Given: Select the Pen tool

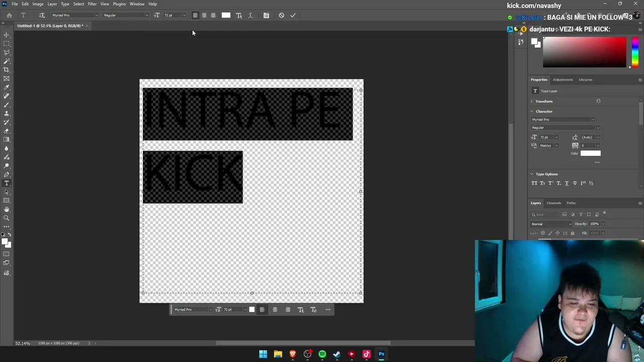Looking at the screenshot, I should (x=7, y=174).
